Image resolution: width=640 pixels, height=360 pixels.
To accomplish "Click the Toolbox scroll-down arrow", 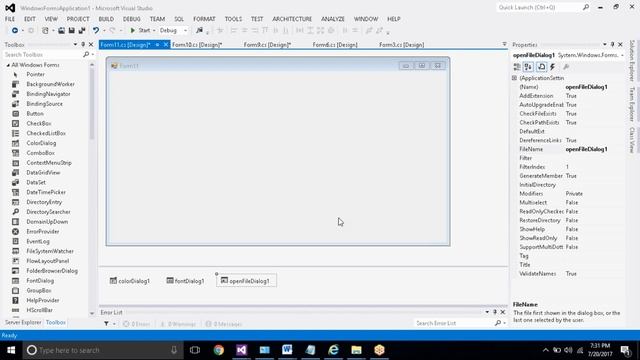I will pyautogui.click(x=92, y=313).
